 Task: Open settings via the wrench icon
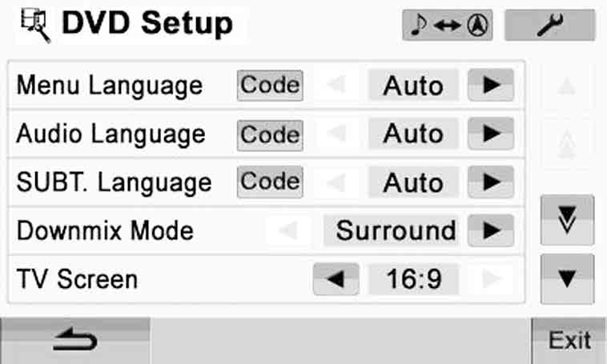point(549,25)
